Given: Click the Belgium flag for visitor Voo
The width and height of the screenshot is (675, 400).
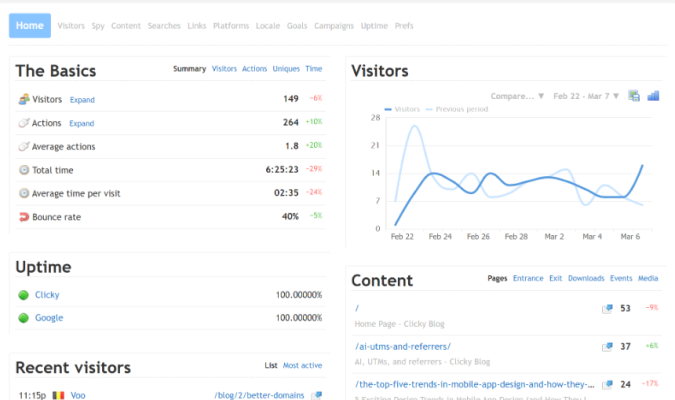Looking at the screenshot, I should click(58, 395).
